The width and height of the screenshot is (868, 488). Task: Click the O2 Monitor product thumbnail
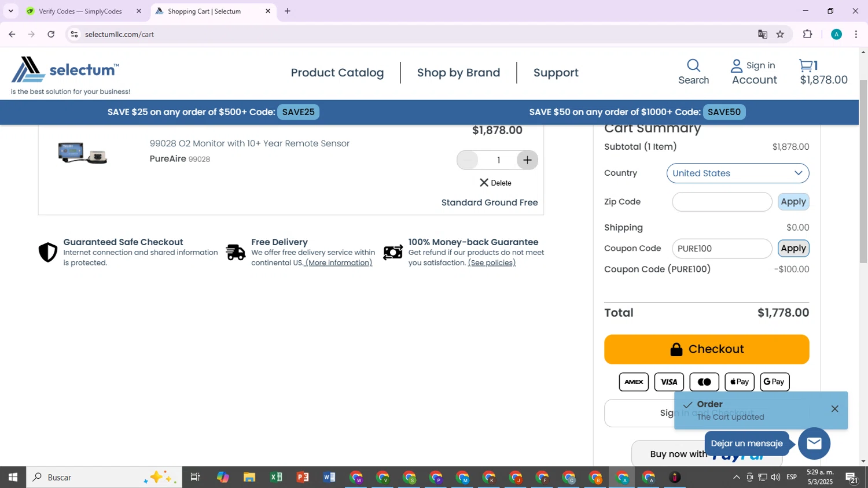[x=83, y=153]
